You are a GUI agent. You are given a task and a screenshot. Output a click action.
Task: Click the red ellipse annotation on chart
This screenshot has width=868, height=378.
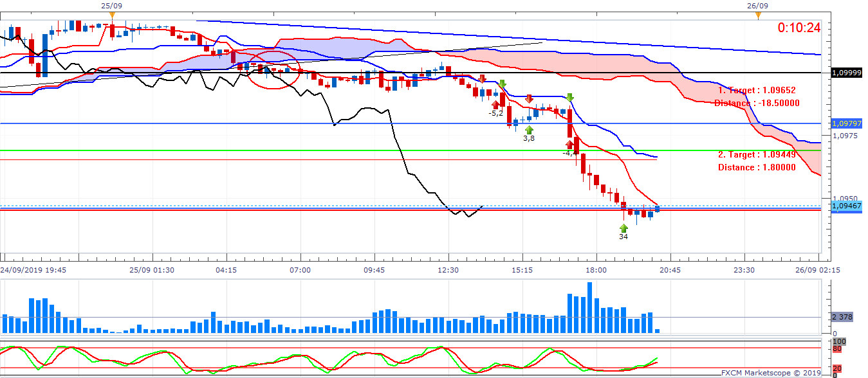273,71
